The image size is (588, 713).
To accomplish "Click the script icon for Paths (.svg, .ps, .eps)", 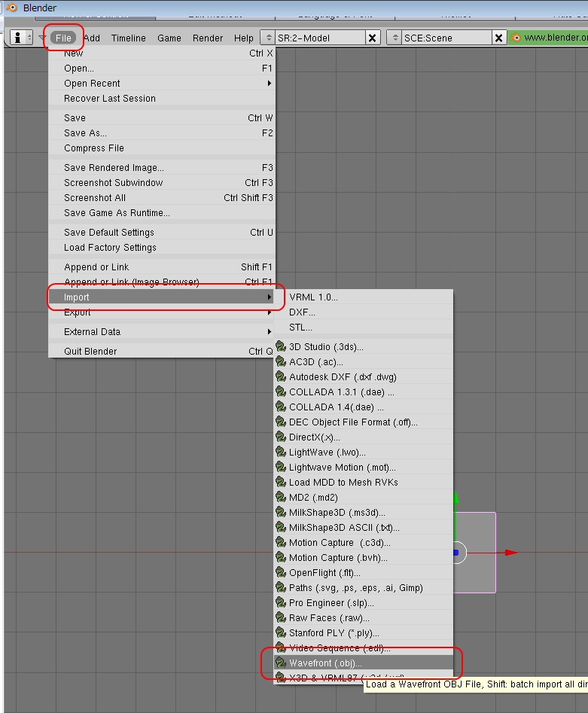I will coord(281,587).
